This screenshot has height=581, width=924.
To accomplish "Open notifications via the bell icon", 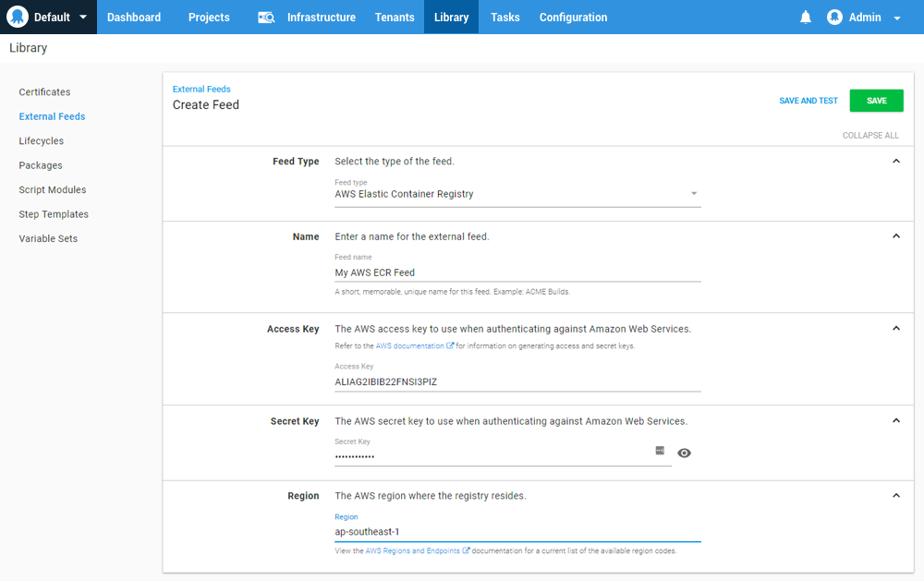I will click(805, 17).
